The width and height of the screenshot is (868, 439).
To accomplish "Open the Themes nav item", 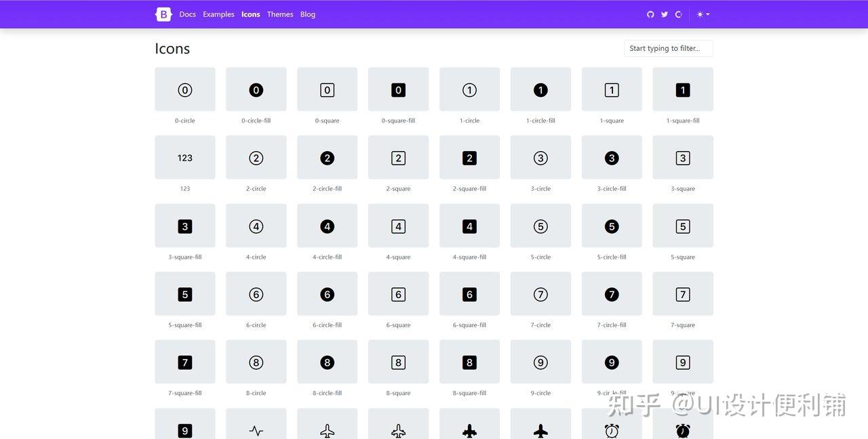I will pos(280,14).
